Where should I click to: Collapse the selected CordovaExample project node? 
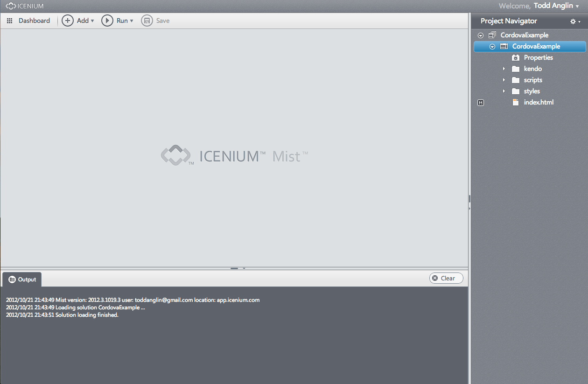492,47
